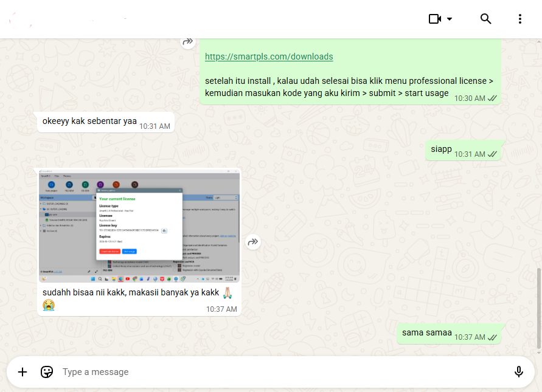Select 'sudahh bisaa nii kakk' caption text
Image resolution: width=542 pixels, height=392 pixels.
coord(131,292)
